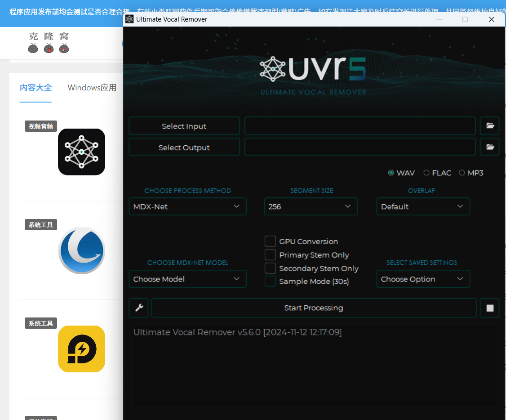Click the stop square button next to Start Processing
Image resolution: width=506 pixels, height=420 pixels.
pyautogui.click(x=490, y=308)
